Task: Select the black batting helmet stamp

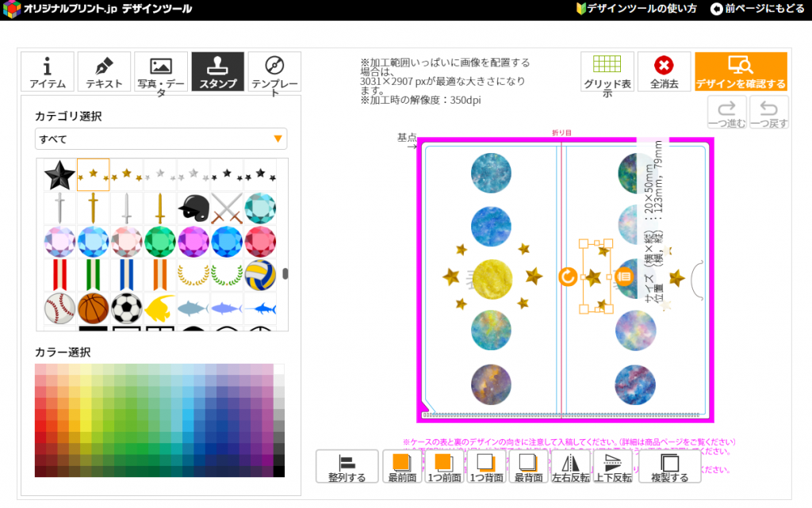Action: coord(193,208)
